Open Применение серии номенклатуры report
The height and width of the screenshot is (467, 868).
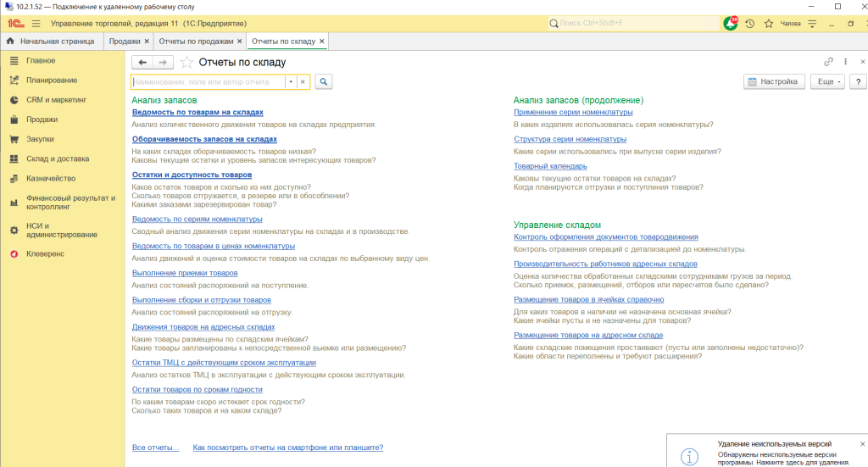click(x=573, y=113)
